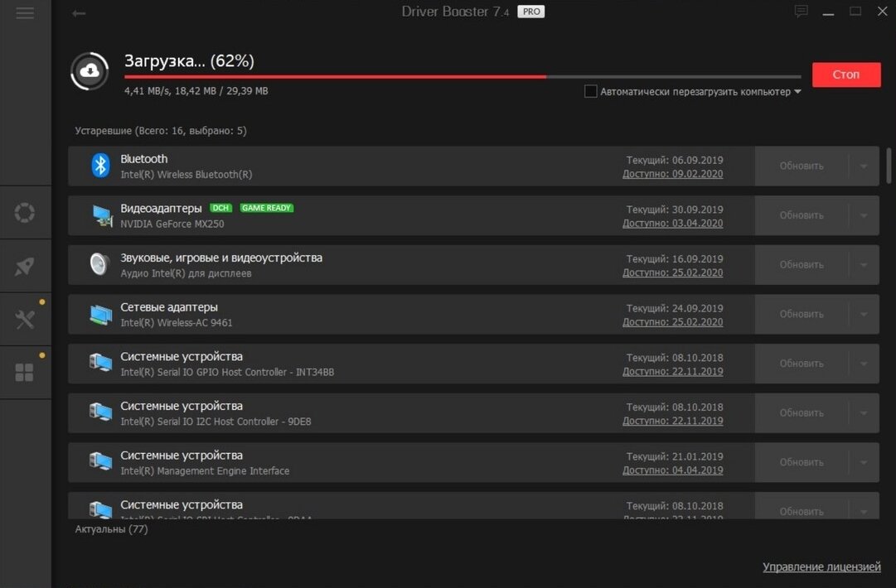Viewport: 896px width, 588px height.
Task: Click the GPIO Host Controller device icon
Action: pyautogui.click(x=100, y=363)
